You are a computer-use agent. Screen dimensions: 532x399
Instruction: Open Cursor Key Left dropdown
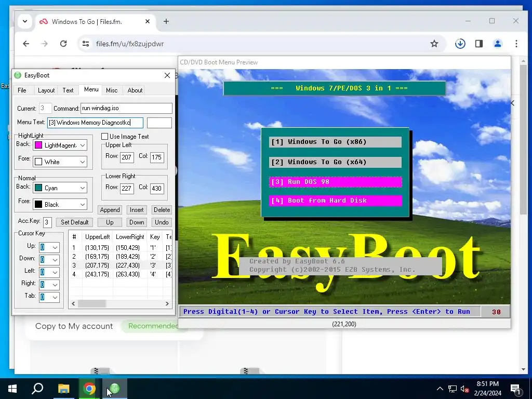pyautogui.click(x=55, y=272)
